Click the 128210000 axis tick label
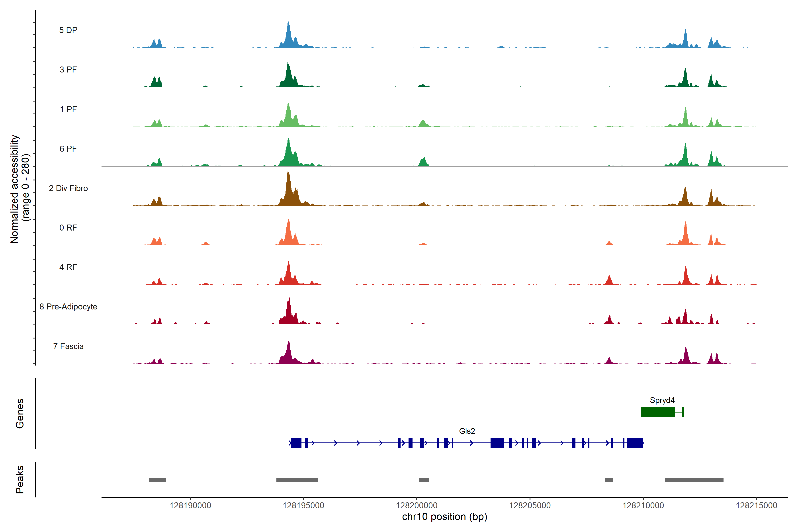 point(643,506)
